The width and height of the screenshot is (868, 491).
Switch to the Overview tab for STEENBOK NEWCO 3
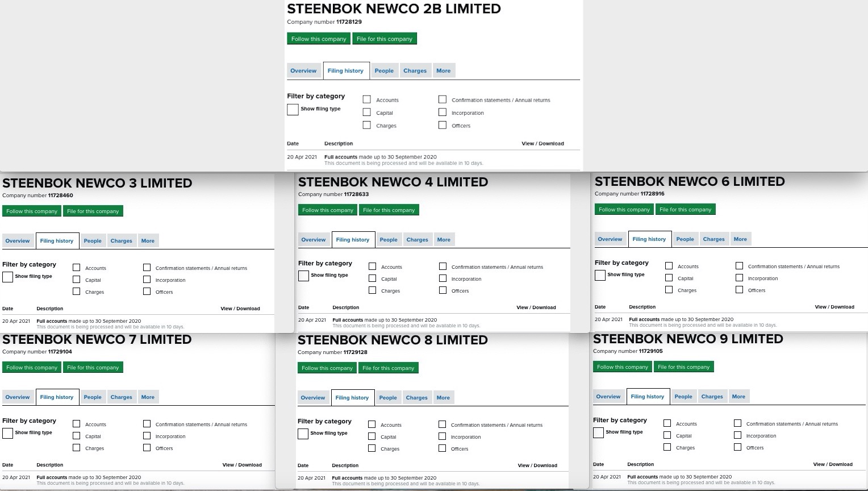[x=18, y=240]
